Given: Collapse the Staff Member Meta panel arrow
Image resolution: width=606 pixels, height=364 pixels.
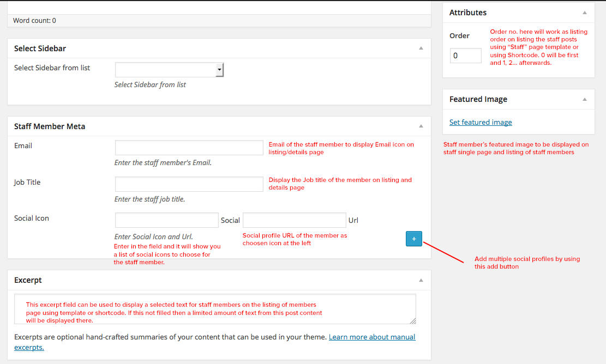Looking at the screenshot, I should pyautogui.click(x=421, y=126).
